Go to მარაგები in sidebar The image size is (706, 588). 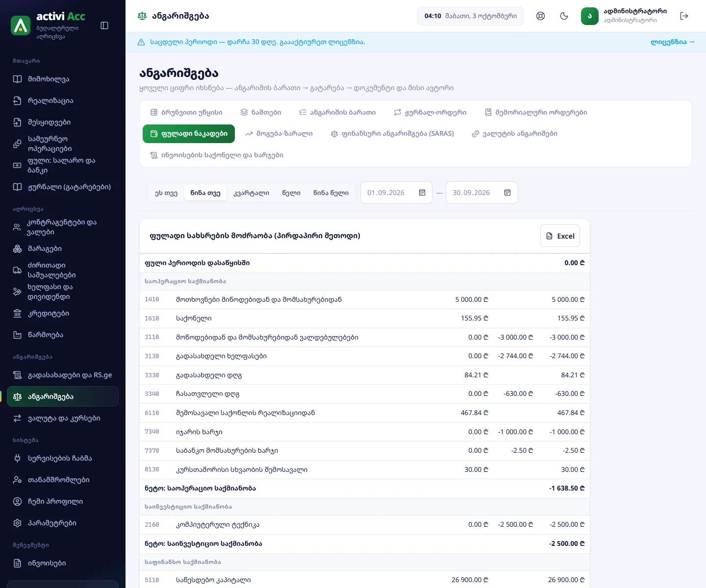(x=63, y=248)
